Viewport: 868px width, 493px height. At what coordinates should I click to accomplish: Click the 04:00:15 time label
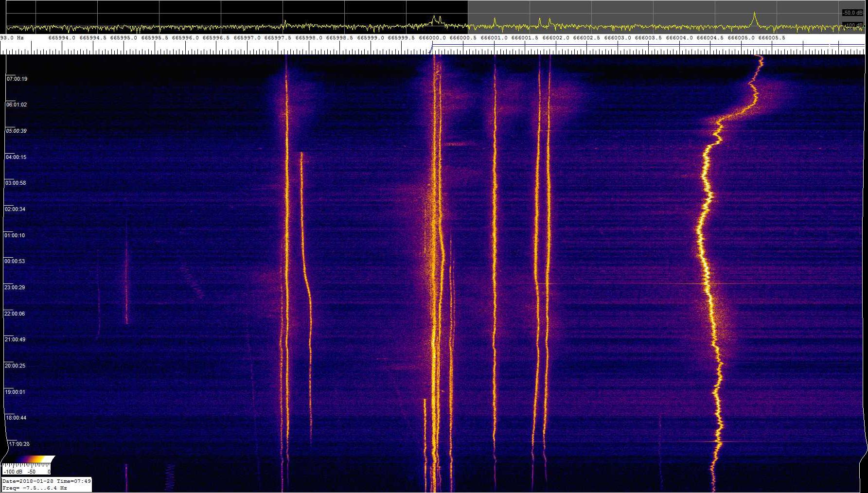[x=16, y=157]
